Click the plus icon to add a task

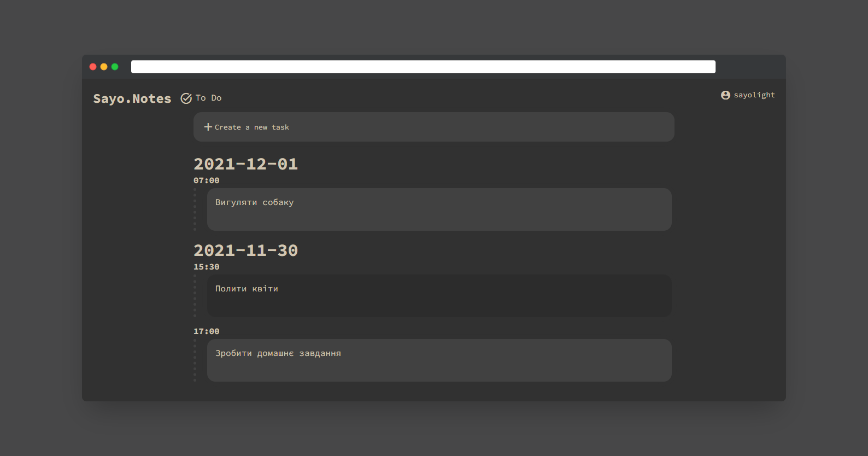point(208,127)
